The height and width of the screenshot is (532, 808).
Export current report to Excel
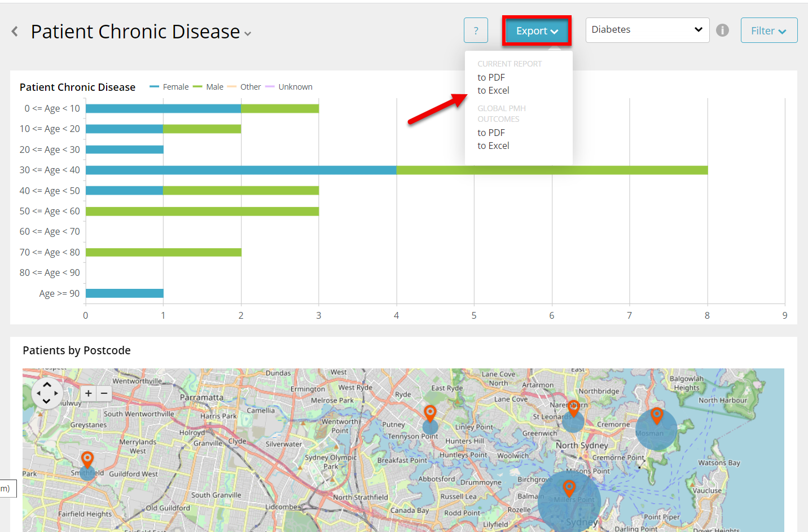[493, 90]
